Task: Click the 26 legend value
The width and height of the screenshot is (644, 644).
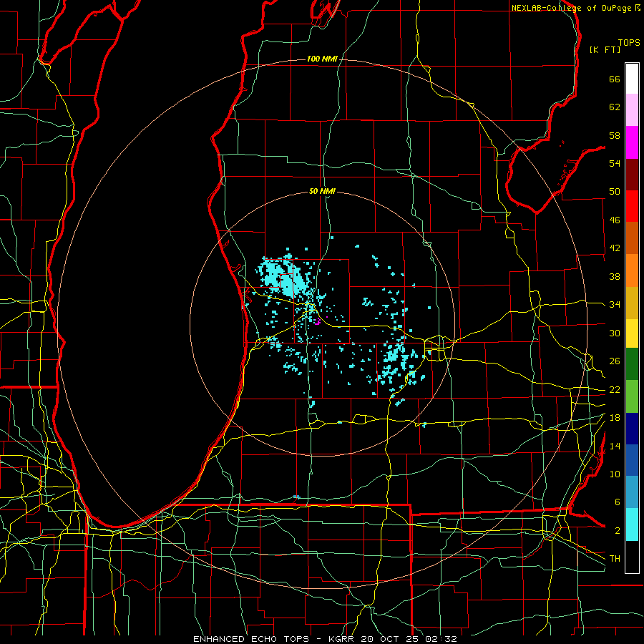Action: pos(615,361)
